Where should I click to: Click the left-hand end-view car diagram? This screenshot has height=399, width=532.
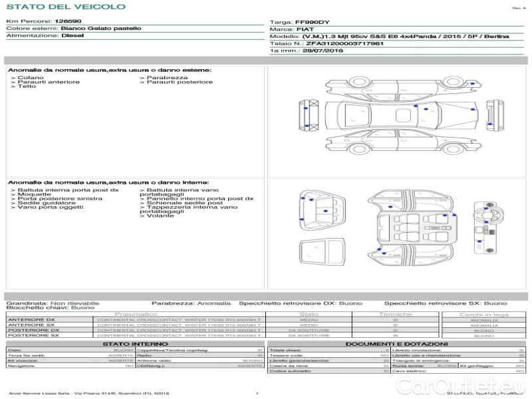pyautogui.click(x=309, y=115)
